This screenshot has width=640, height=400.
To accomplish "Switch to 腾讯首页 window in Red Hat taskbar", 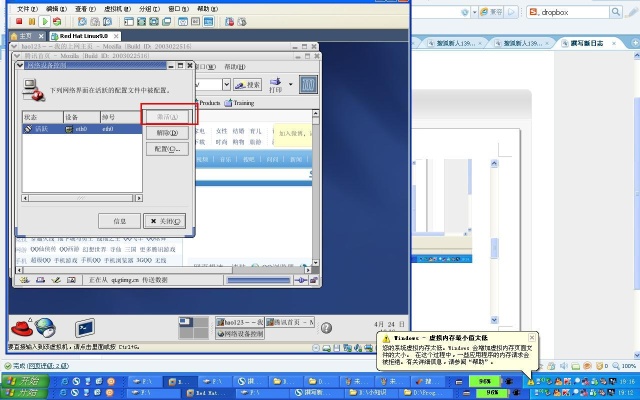I will pos(290,322).
